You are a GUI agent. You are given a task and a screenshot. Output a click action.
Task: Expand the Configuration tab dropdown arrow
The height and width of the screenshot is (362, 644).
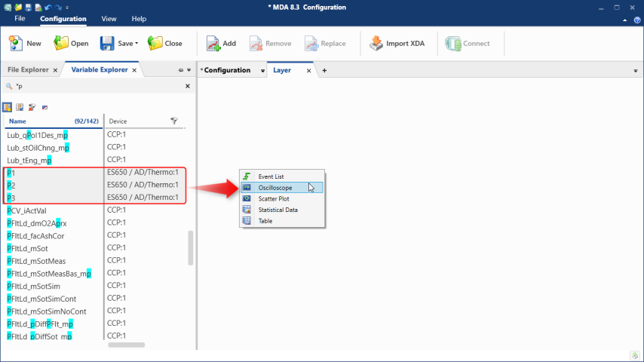262,71
